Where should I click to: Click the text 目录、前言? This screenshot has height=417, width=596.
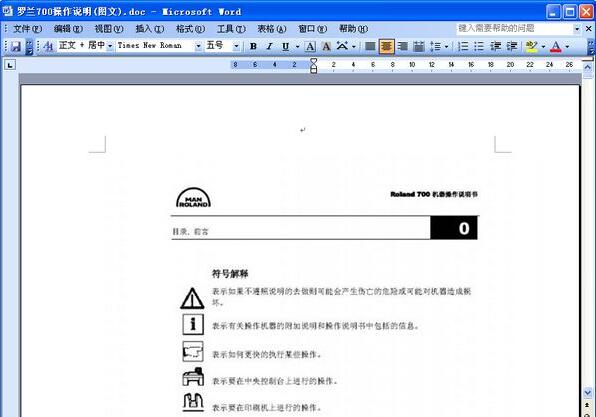click(190, 231)
